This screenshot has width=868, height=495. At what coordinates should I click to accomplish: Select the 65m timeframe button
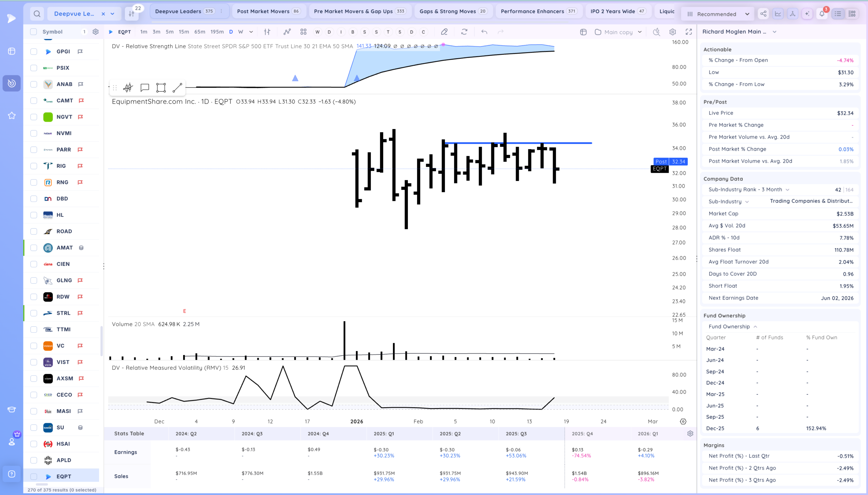(x=200, y=32)
